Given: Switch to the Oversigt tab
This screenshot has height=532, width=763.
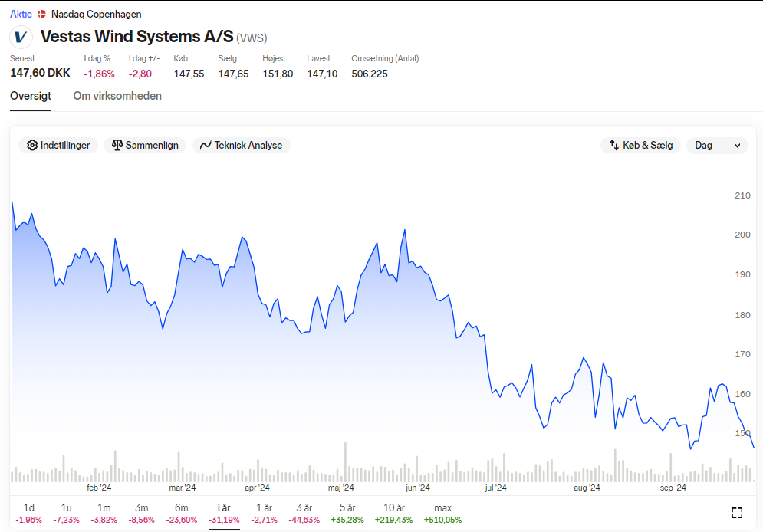Looking at the screenshot, I should [x=31, y=96].
